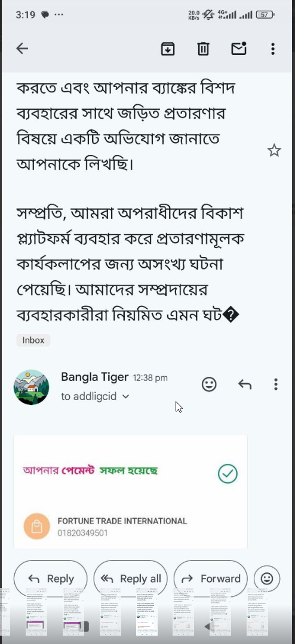Delete the email using the trash icon
Image resolution: width=295 pixels, height=644 pixels.
tap(203, 49)
